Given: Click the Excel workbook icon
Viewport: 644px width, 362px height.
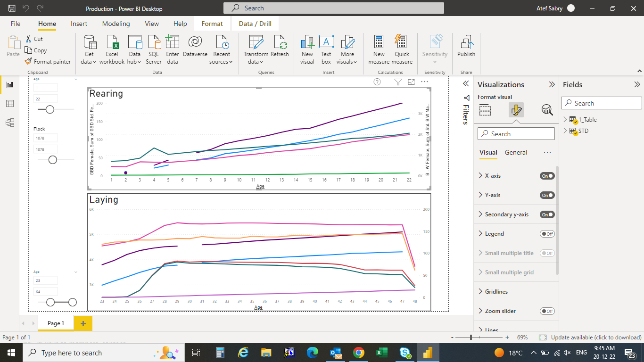Looking at the screenshot, I should tap(112, 49).
